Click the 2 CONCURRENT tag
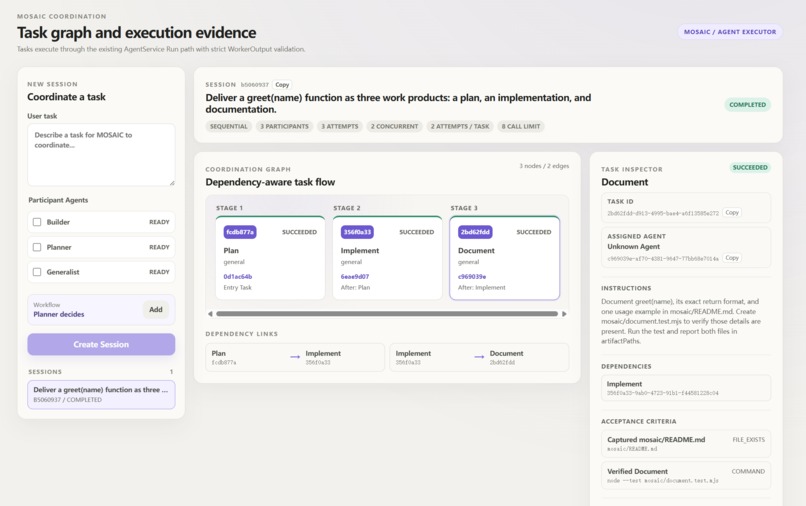This screenshot has height=506, width=806. 394,126
